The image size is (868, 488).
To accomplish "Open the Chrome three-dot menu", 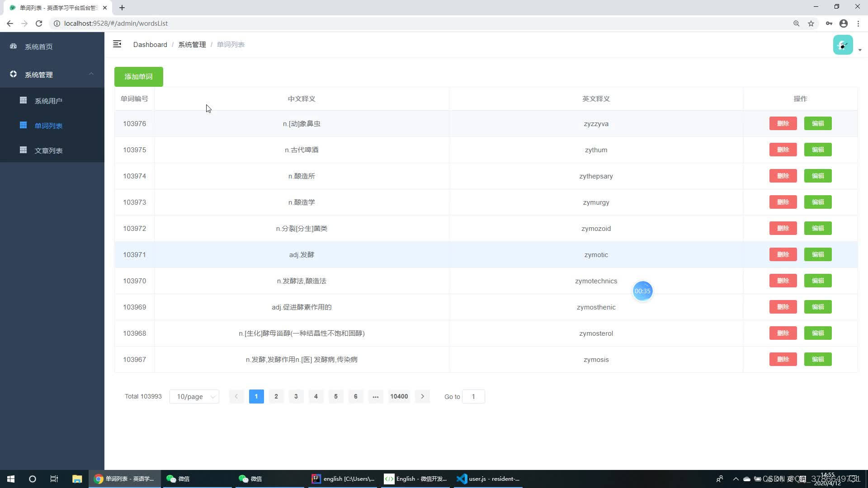I will coord(858,23).
